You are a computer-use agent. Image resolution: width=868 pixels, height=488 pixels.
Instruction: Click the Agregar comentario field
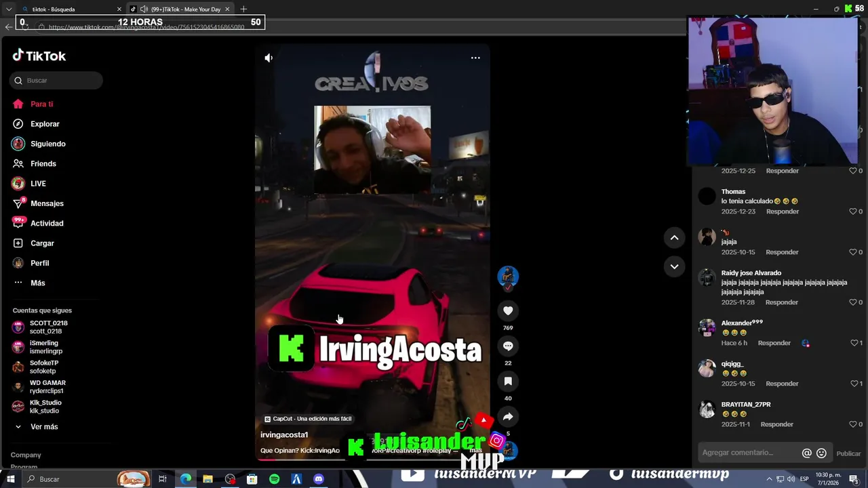[749, 453]
